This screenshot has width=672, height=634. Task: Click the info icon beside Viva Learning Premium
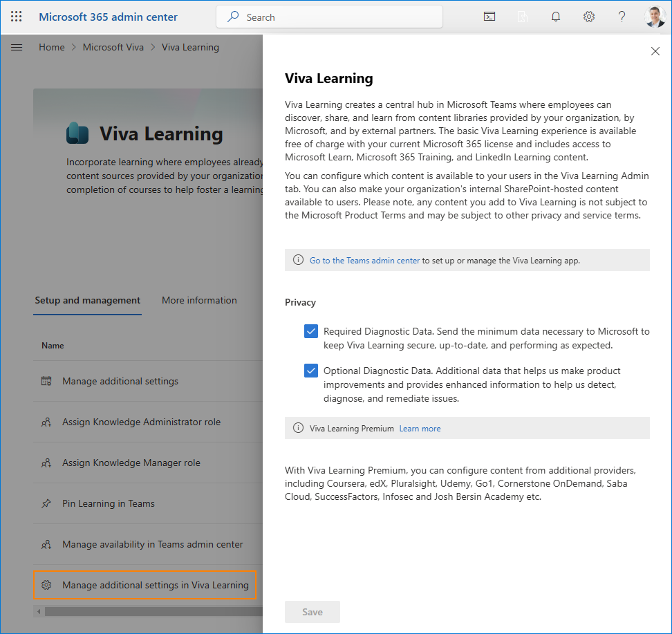tap(298, 428)
